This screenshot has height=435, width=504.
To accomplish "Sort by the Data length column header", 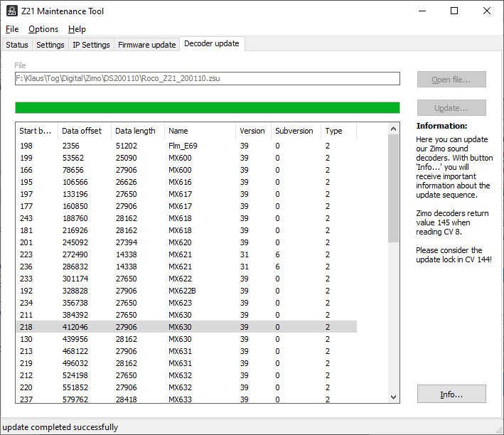I will coord(138,131).
